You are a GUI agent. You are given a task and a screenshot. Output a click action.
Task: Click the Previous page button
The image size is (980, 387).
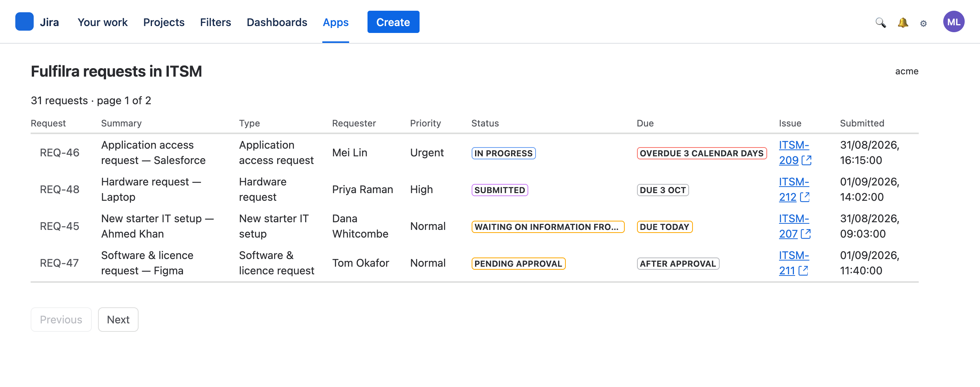pyautogui.click(x=61, y=320)
